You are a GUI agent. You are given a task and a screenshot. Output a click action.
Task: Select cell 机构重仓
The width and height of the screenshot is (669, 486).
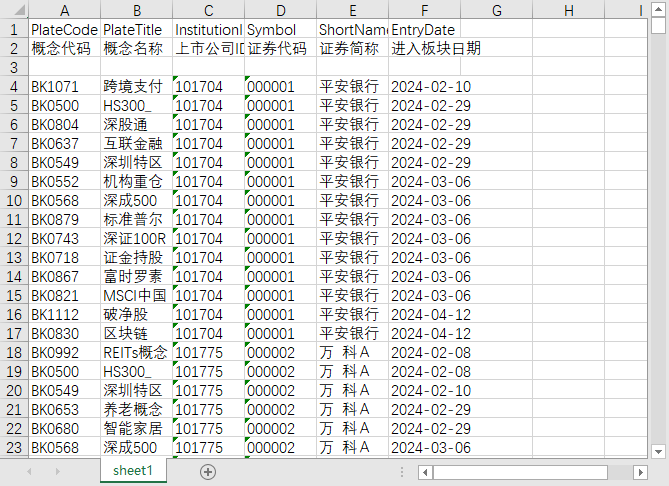(x=137, y=181)
